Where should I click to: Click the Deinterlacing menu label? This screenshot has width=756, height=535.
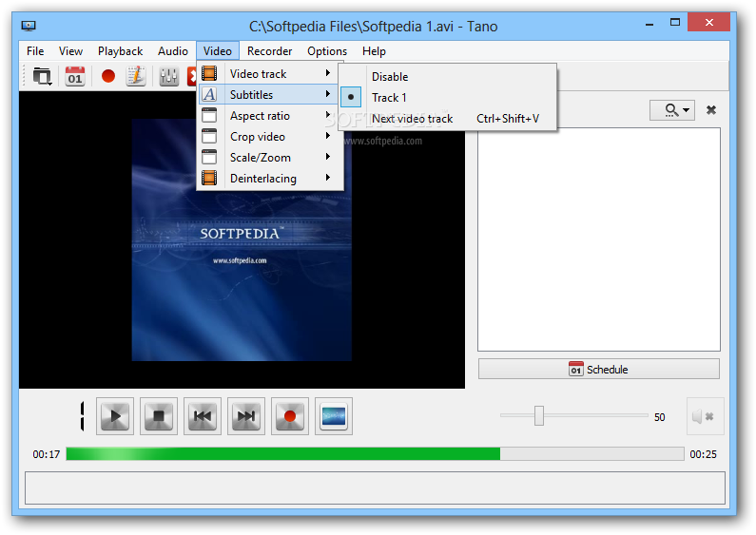click(x=263, y=179)
